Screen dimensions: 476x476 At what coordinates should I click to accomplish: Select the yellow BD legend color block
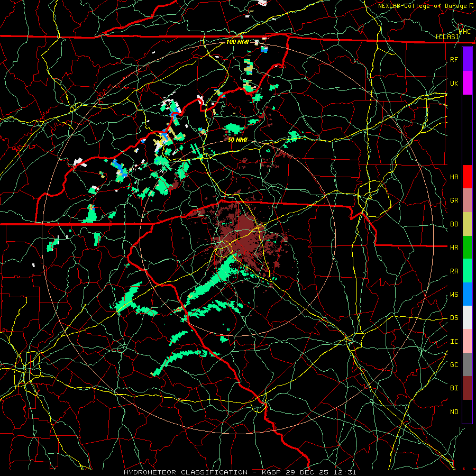click(x=467, y=224)
